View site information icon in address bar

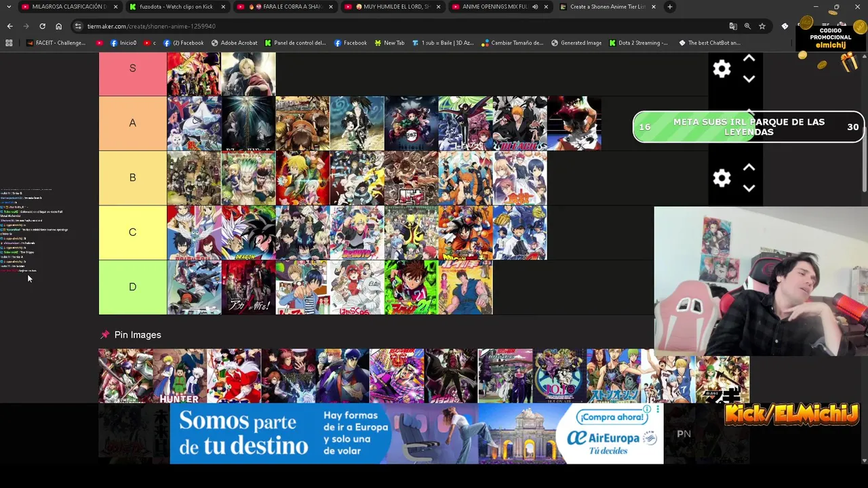pos(78,26)
